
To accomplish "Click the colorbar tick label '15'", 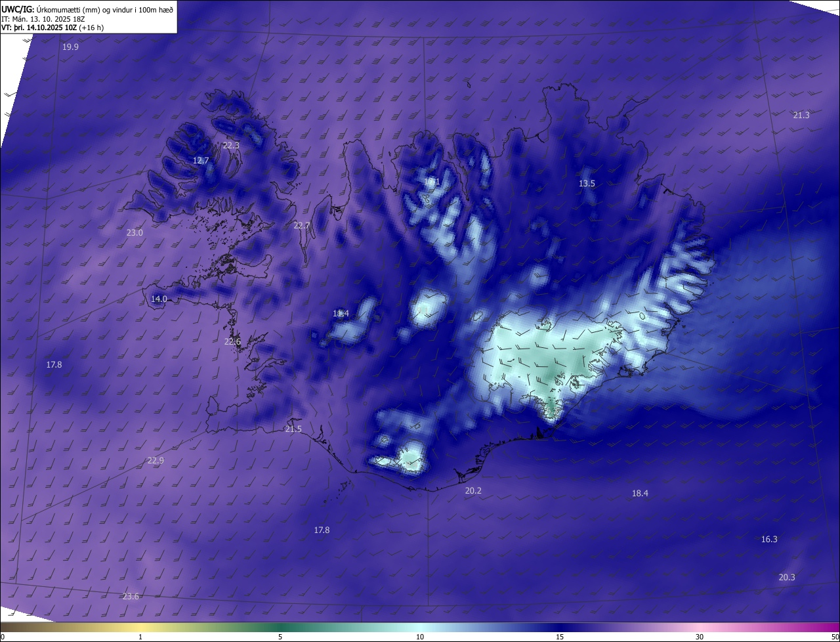I will tap(560, 637).
